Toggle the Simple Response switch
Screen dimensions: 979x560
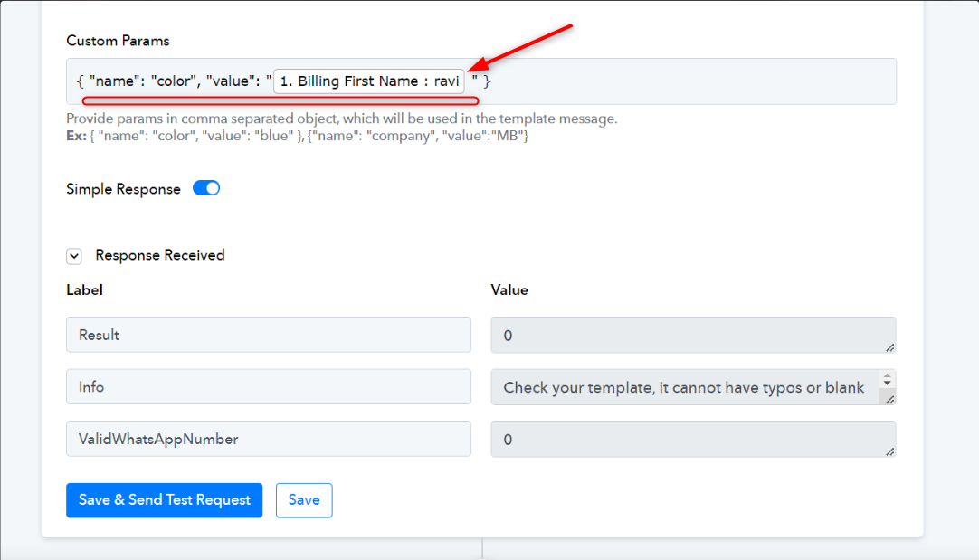[x=206, y=188]
